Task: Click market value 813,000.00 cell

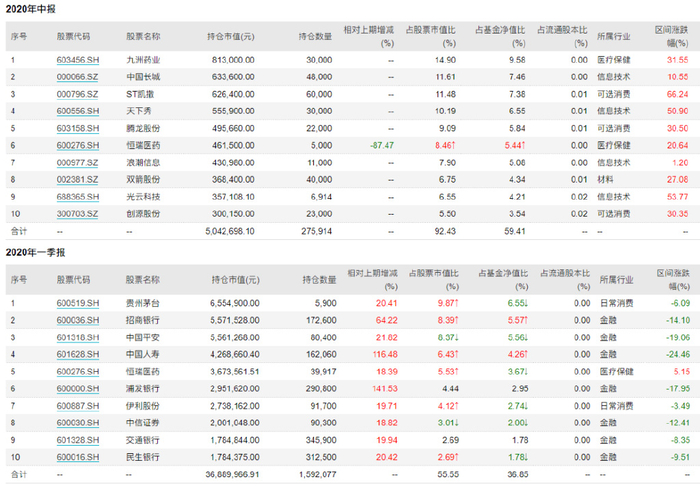Action: click(233, 60)
